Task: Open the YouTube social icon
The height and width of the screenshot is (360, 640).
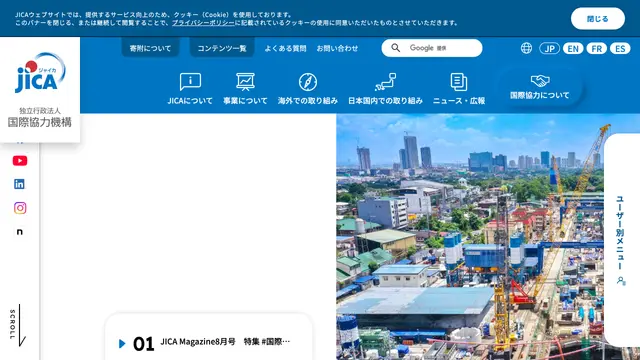Action: point(20,161)
